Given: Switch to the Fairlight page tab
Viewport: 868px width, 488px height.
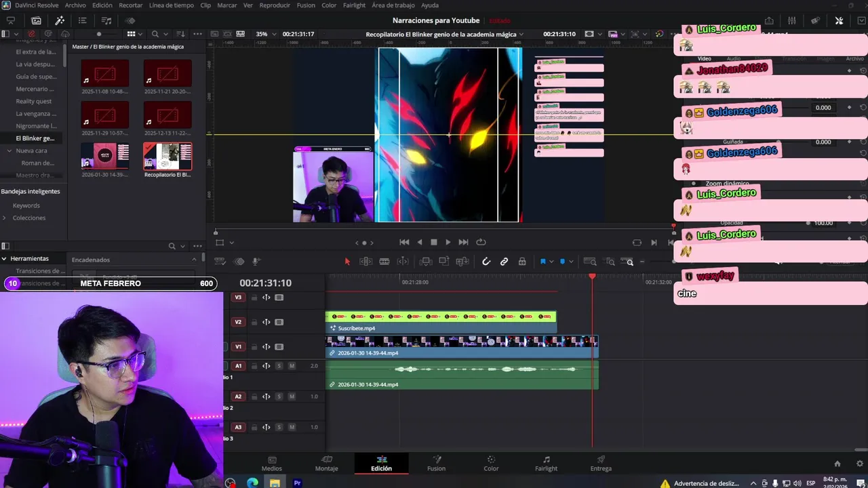Looking at the screenshot, I should click(546, 464).
